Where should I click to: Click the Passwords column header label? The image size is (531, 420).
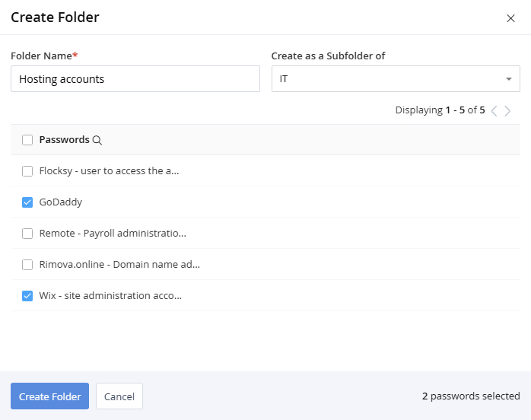click(64, 140)
